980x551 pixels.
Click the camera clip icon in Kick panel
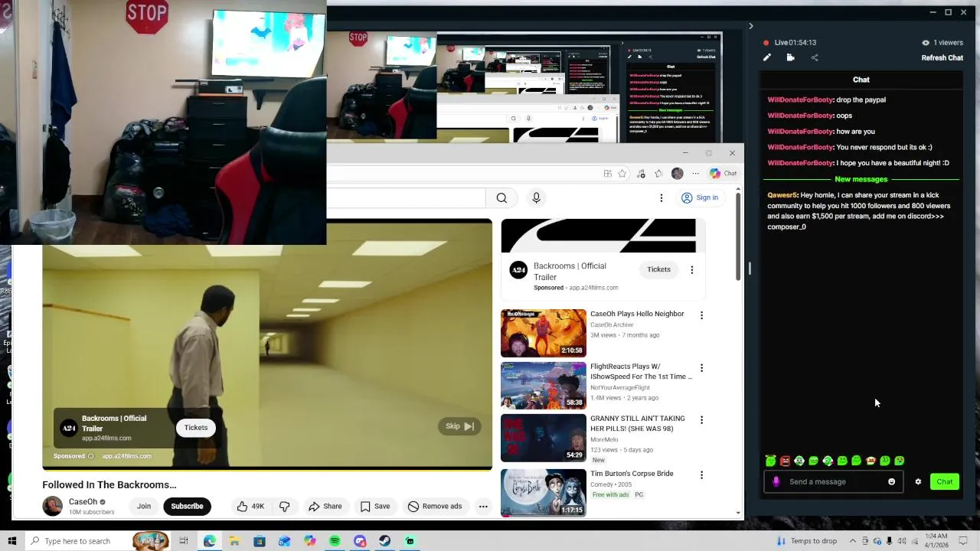pos(790,57)
